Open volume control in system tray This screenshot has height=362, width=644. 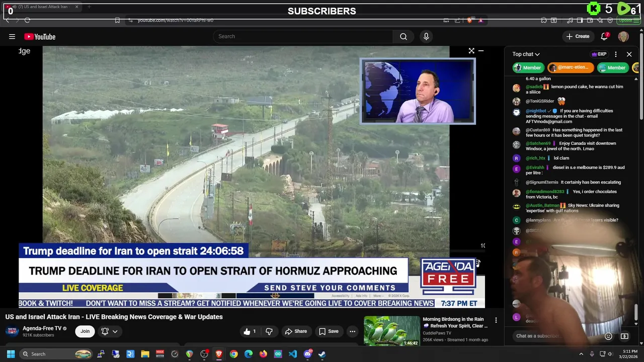click(610, 354)
